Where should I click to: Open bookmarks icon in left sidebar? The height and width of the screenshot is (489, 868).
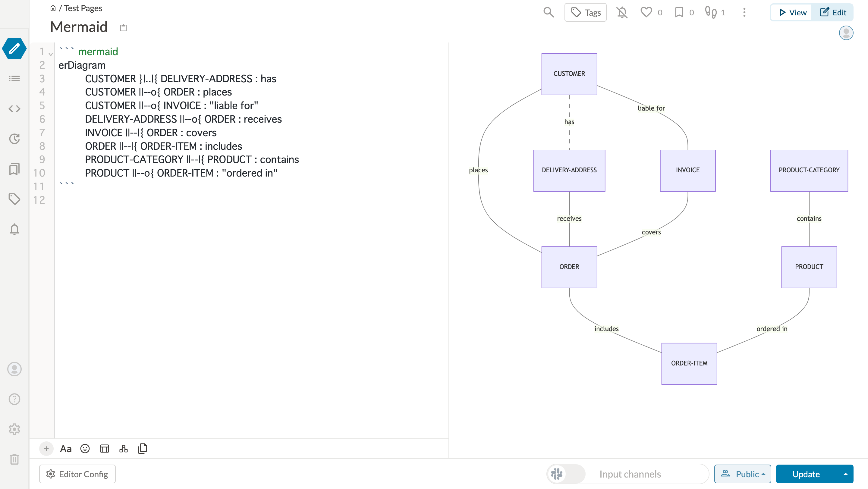[x=14, y=169]
